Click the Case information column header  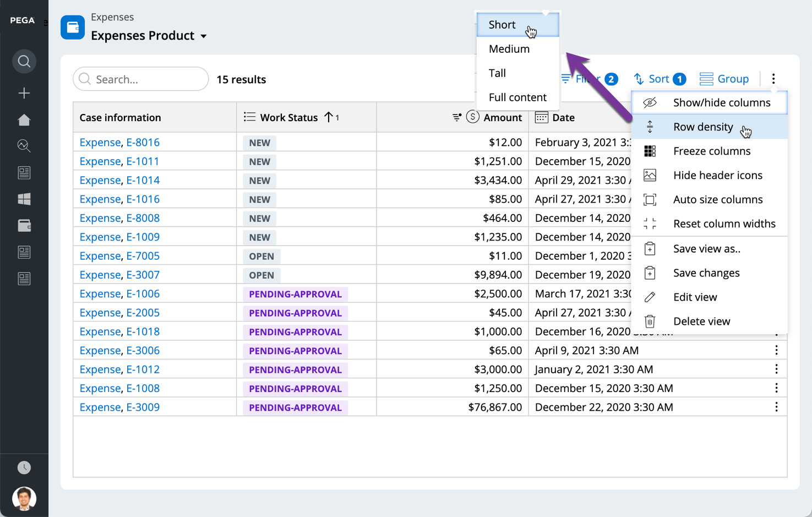click(155, 117)
